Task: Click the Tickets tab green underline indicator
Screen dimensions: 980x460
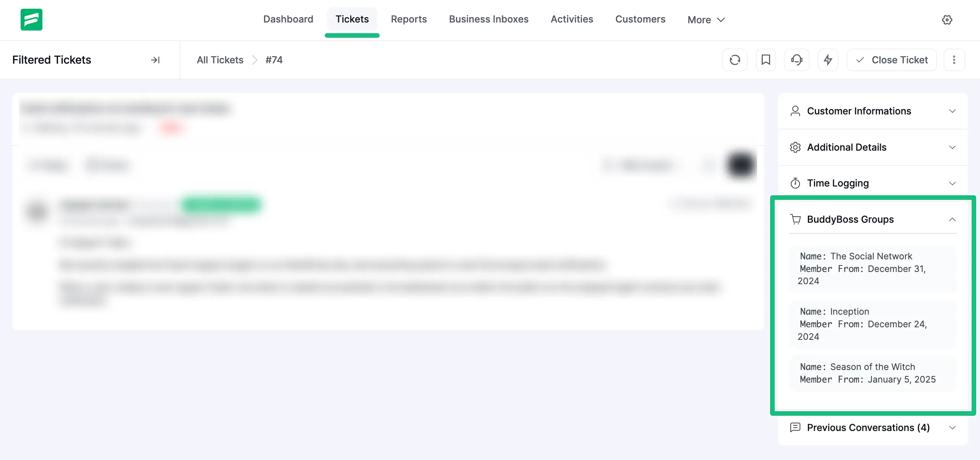Action: (352, 35)
